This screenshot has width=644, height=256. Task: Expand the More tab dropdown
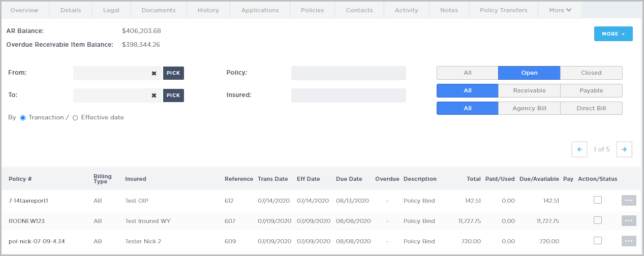(x=560, y=10)
